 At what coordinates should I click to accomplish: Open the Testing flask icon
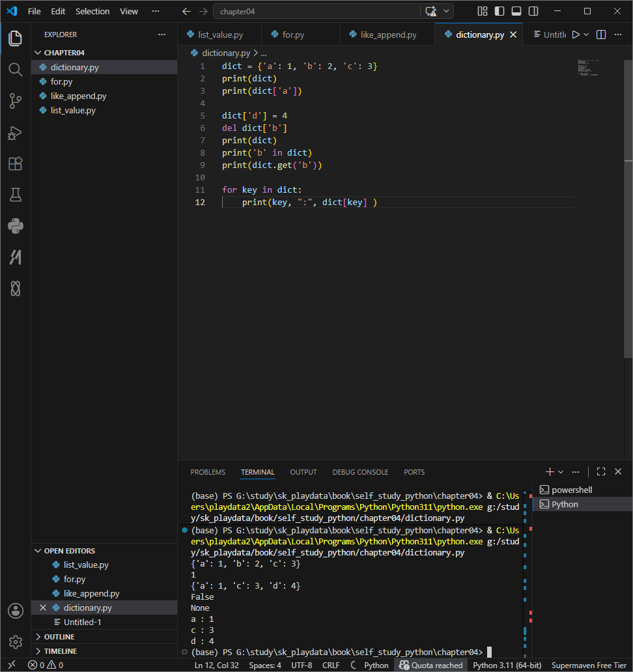click(x=16, y=195)
